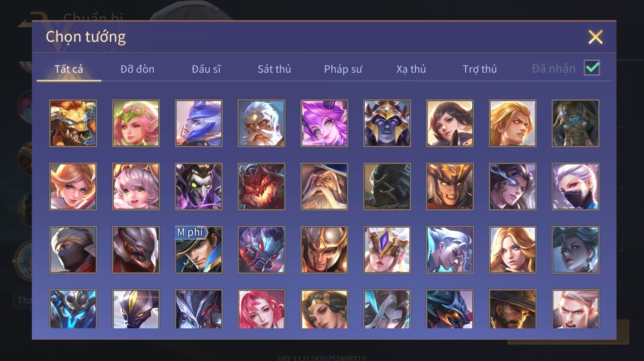Pick the white-bearded old warrior in top row

261,123
